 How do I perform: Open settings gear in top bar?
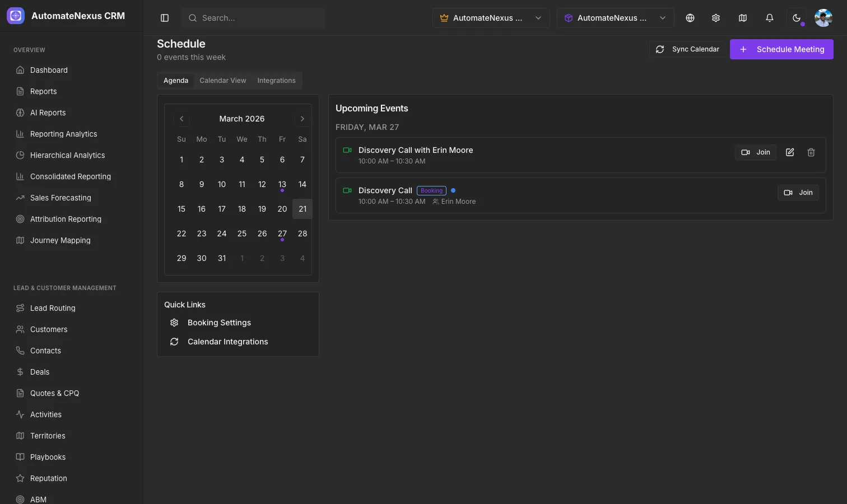[x=716, y=18]
